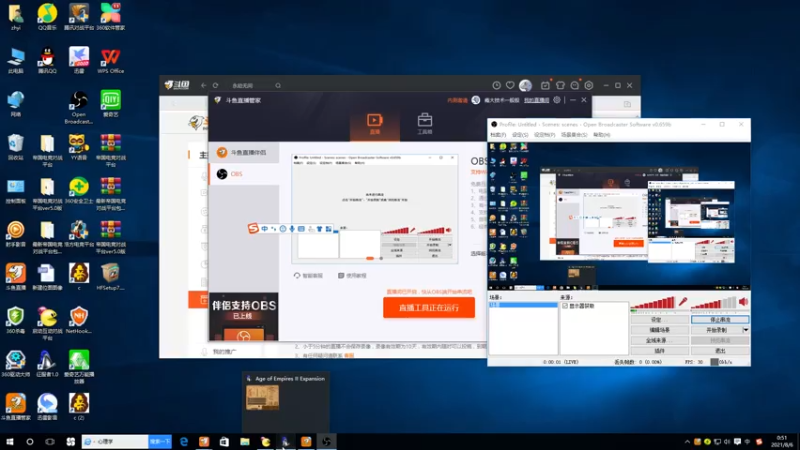Click the OBS live preview area

[x=619, y=216]
